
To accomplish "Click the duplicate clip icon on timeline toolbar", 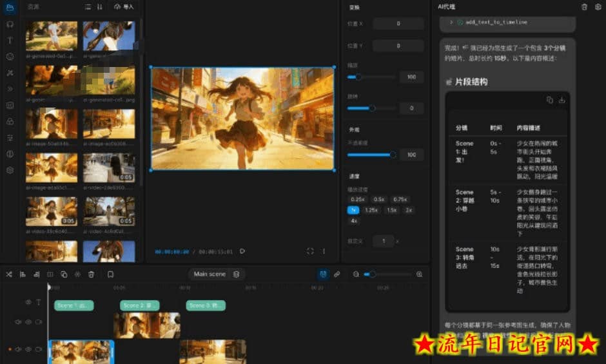I will click(x=64, y=274).
